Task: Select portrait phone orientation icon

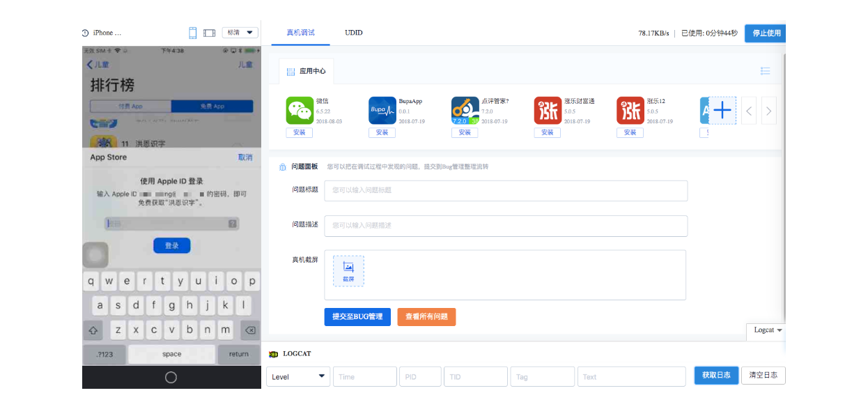Action: coord(193,33)
